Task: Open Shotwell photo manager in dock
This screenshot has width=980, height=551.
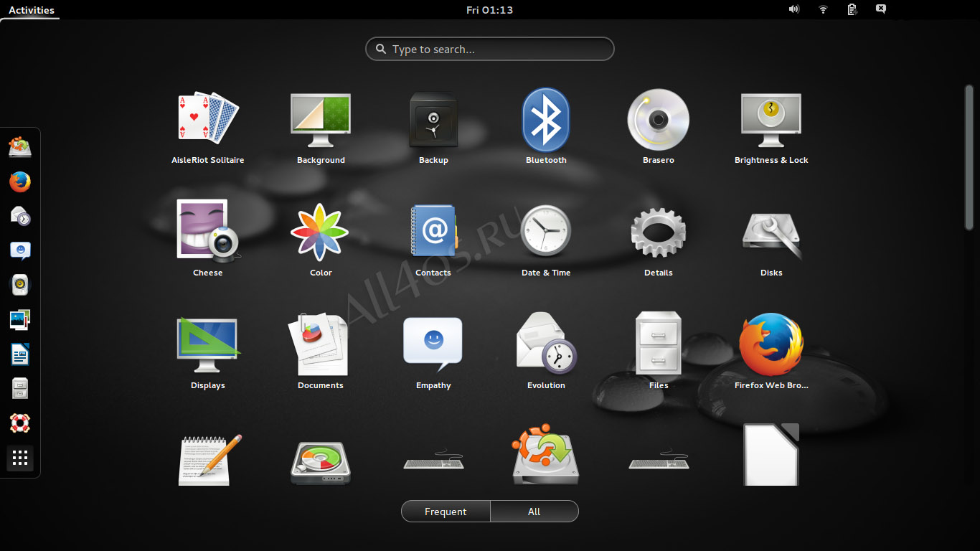Action: [20, 319]
